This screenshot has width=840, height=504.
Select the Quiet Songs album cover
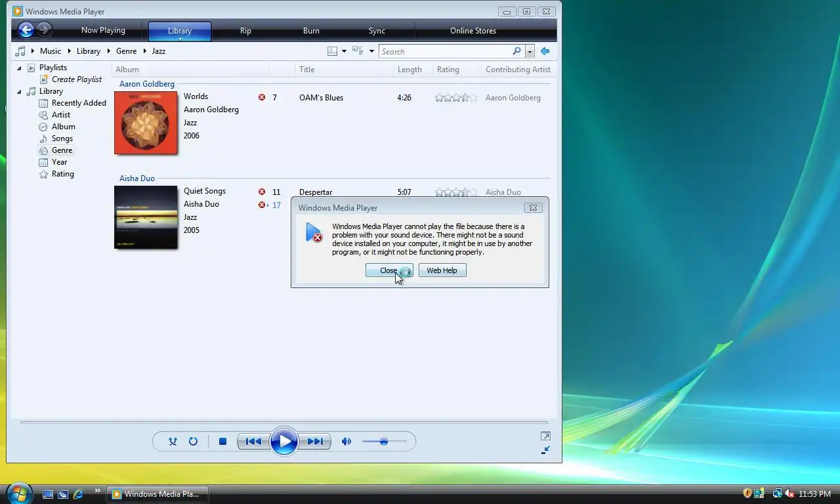[146, 217]
